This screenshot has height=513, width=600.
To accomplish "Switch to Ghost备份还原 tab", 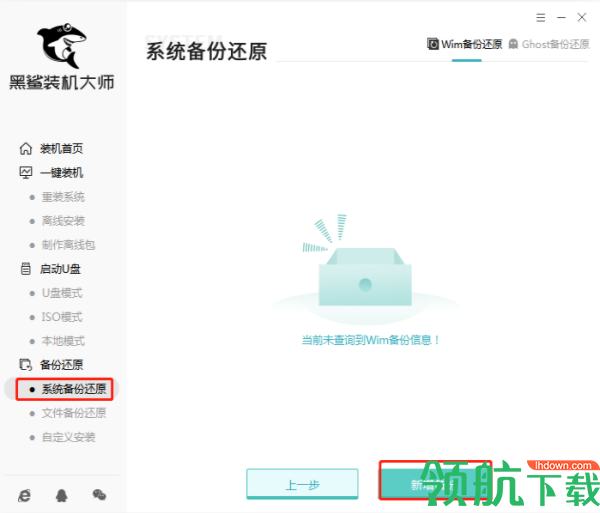I will click(549, 44).
